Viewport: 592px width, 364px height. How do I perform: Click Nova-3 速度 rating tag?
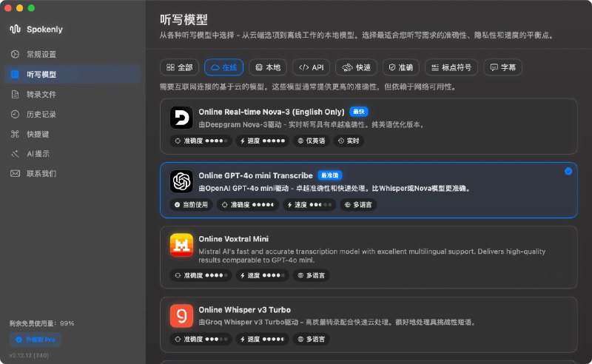[263, 141]
